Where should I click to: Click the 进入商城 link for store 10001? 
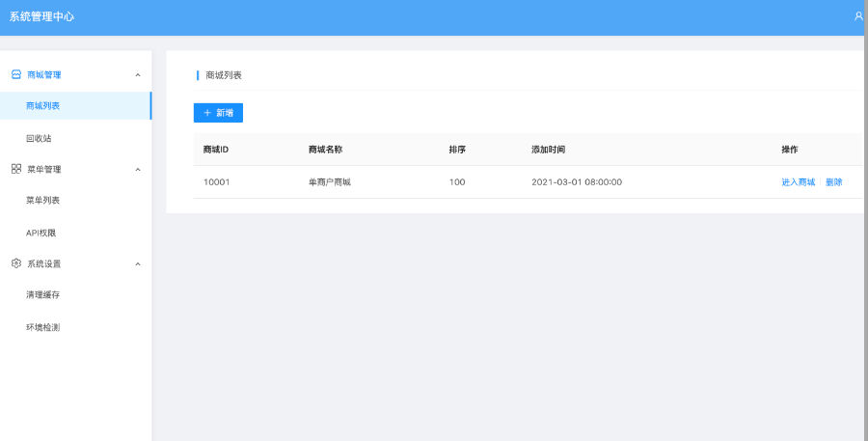click(798, 182)
